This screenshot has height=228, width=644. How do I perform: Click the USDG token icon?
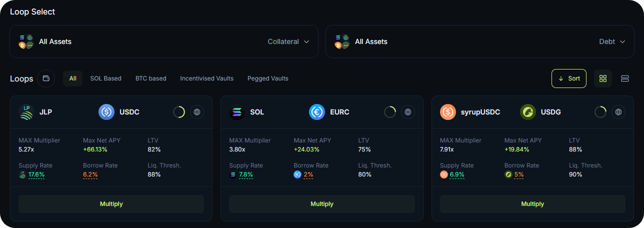click(528, 112)
